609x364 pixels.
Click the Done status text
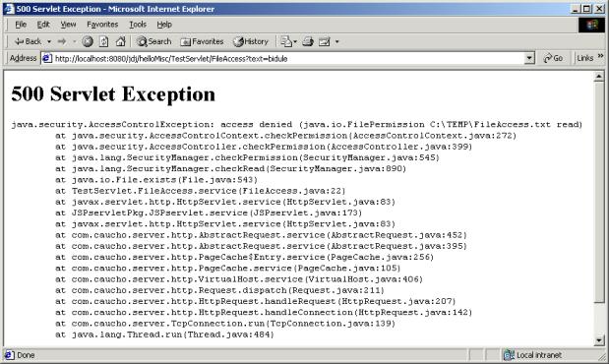pyautogui.click(x=26, y=355)
